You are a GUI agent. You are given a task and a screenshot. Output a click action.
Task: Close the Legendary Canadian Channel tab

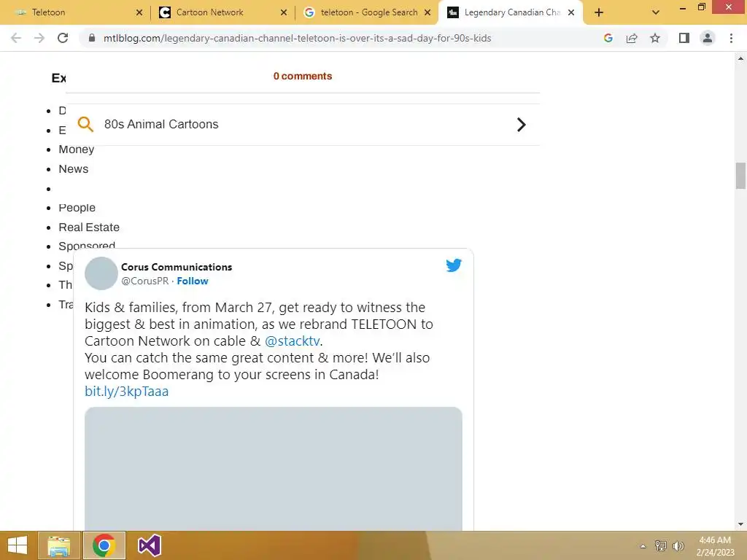571,12
